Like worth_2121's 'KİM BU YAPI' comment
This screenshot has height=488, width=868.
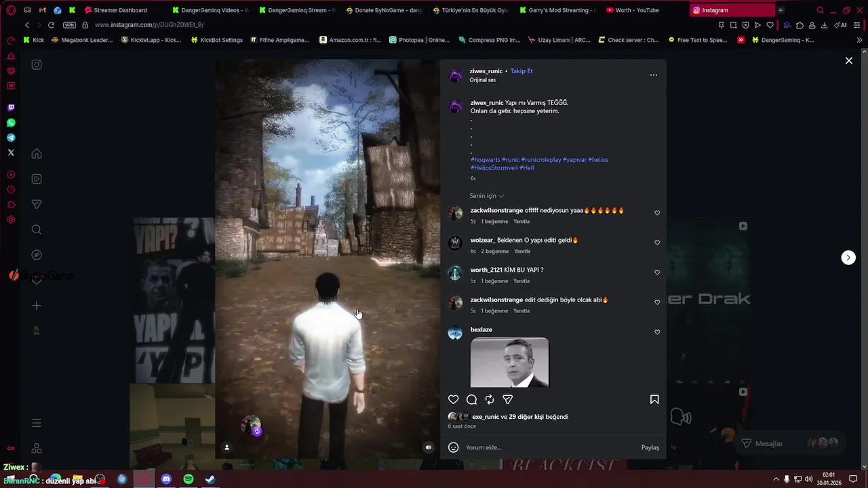(x=657, y=272)
